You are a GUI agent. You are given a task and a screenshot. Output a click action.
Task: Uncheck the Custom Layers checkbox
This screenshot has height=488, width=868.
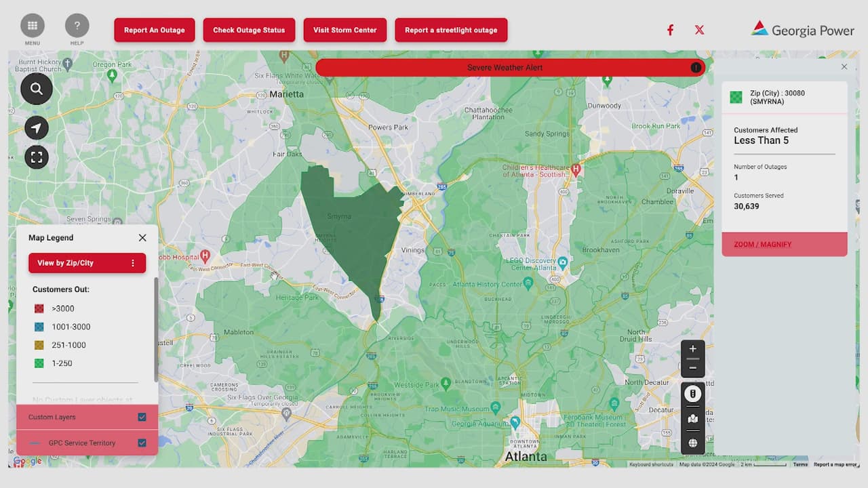pyautogui.click(x=142, y=418)
